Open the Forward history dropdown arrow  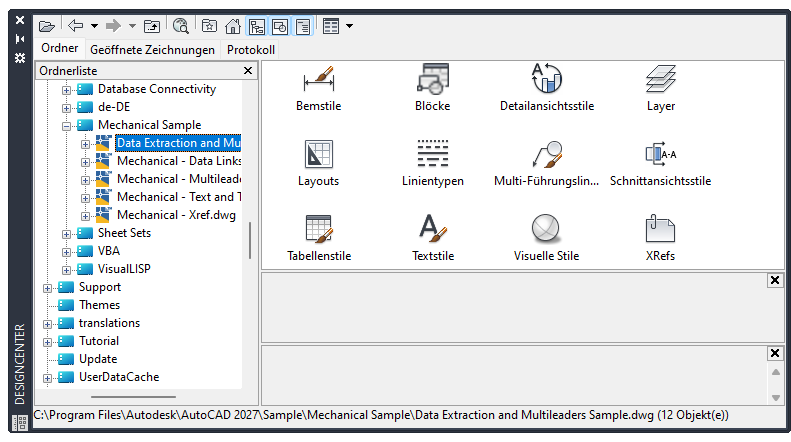coord(132,26)
